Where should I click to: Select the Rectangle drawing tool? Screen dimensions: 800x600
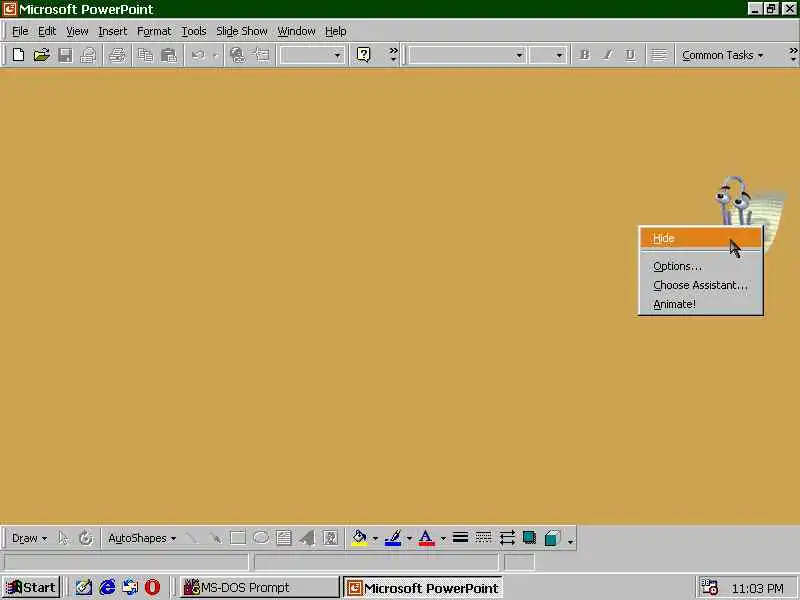tap(238, 538)
